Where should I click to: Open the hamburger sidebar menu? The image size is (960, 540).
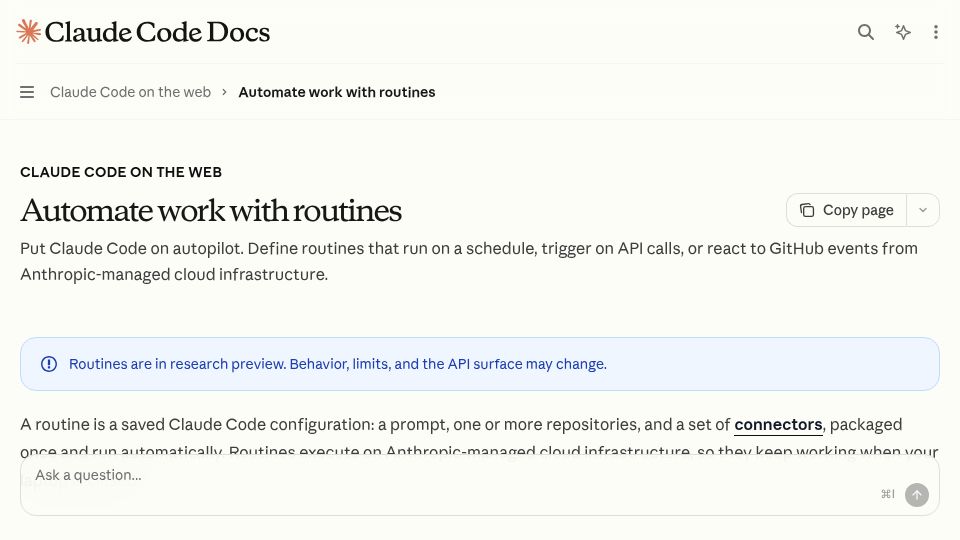pos(27,92)
